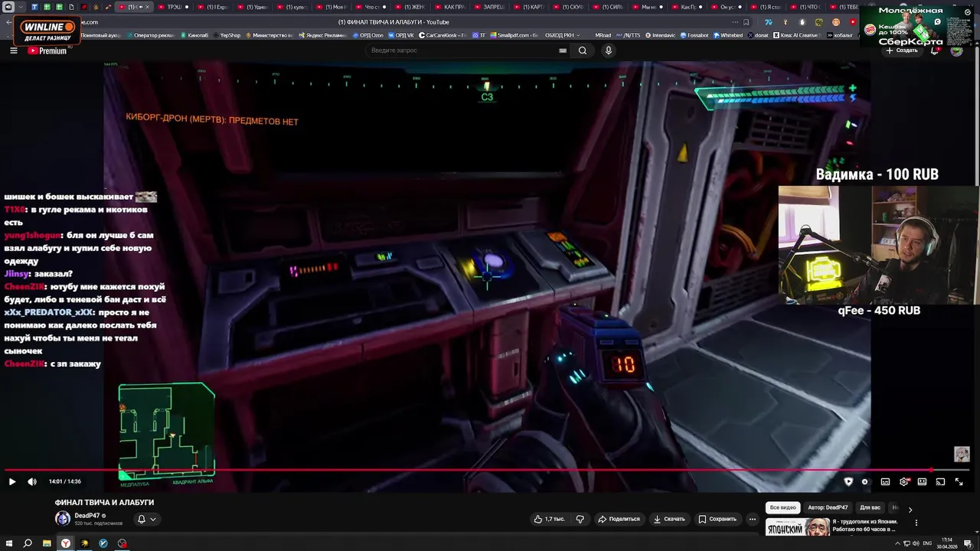Click the Yandex Browser taskbar icon
The height and width of the screenshot is (551, 980).
(66, 543)
